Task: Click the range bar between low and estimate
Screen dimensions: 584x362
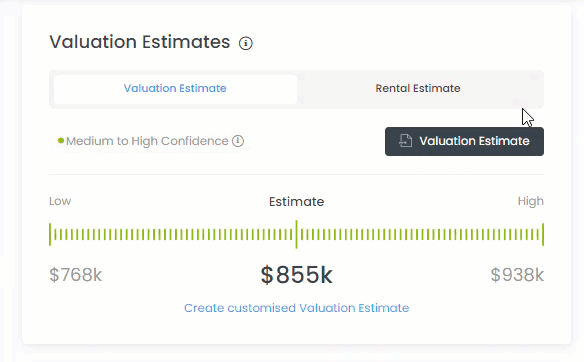Action: (x=173, y=235)
